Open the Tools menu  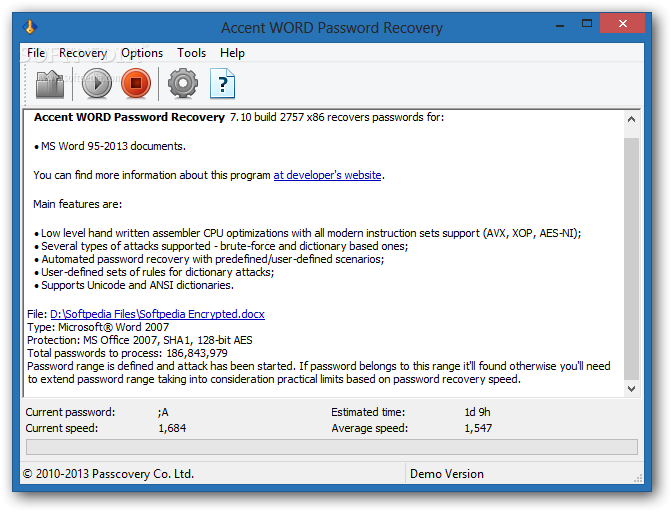(x=192, y=53)
